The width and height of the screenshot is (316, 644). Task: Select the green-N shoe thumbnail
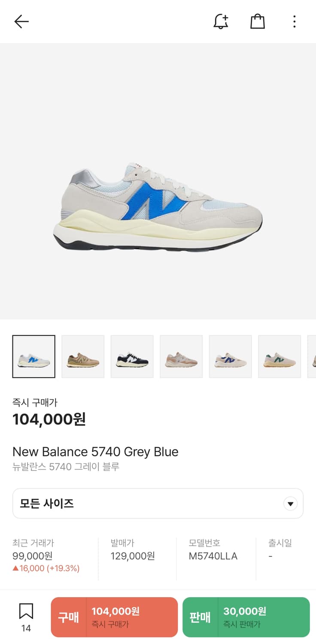280,356
